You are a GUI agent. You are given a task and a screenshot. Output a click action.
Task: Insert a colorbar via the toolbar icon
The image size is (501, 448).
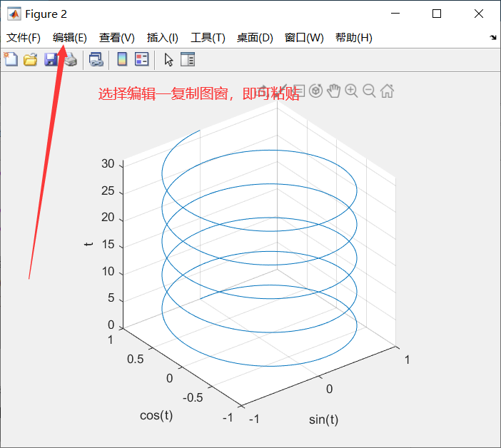coord(122,59)
